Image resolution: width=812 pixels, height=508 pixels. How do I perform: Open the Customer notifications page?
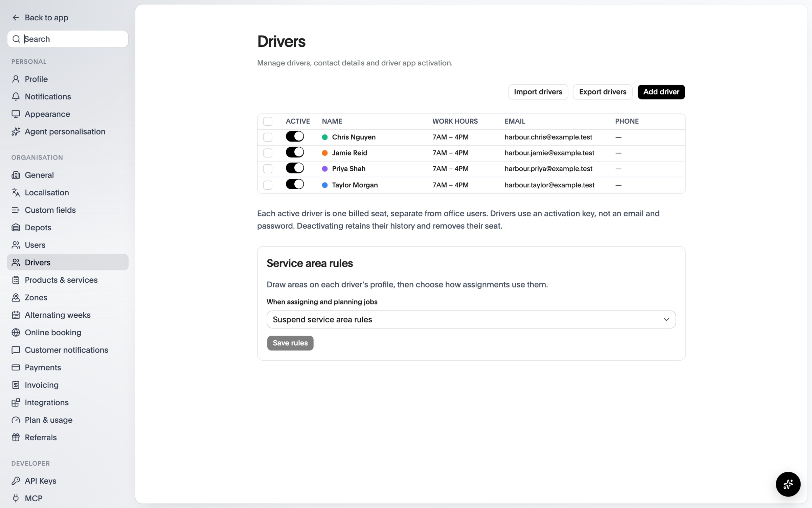(68, 350)
